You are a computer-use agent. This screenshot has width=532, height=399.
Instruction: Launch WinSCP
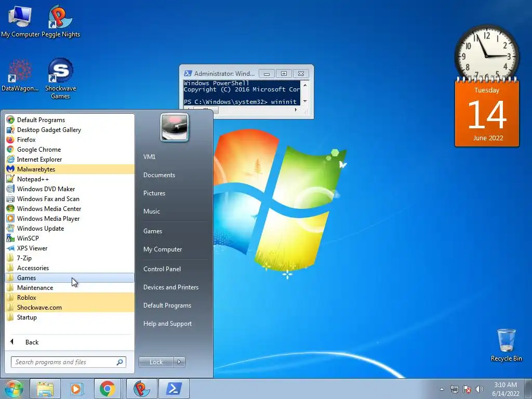[x=70, y=238]
